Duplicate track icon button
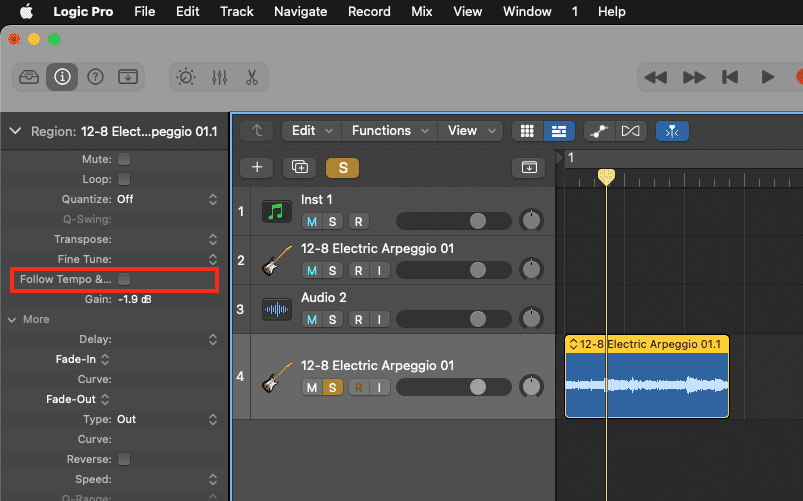803x501 pixels. [300, 167]
